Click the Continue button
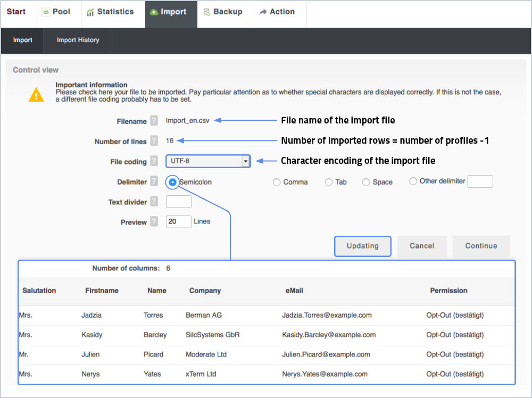Image resolution: width=532 pixels, height=398 pixels. click(x=481, y=246)
